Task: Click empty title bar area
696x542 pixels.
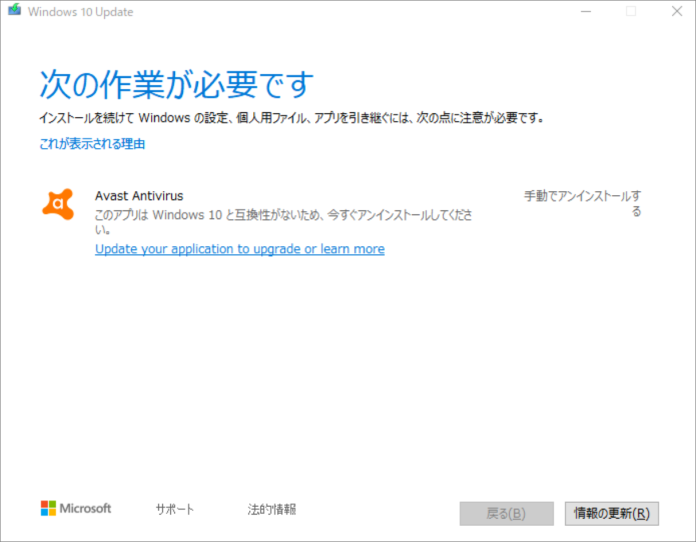Action: tap(350, 12)
